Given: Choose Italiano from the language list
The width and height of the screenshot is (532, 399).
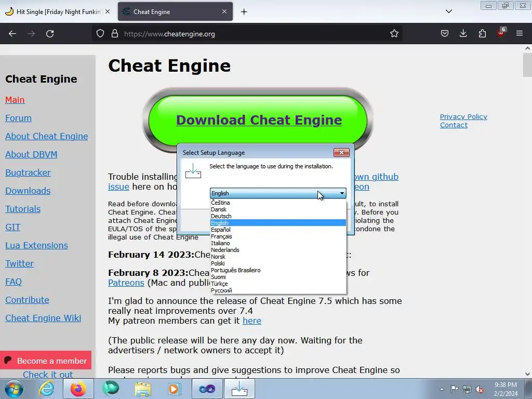Looking at the screenshot, I should (278, 243).
